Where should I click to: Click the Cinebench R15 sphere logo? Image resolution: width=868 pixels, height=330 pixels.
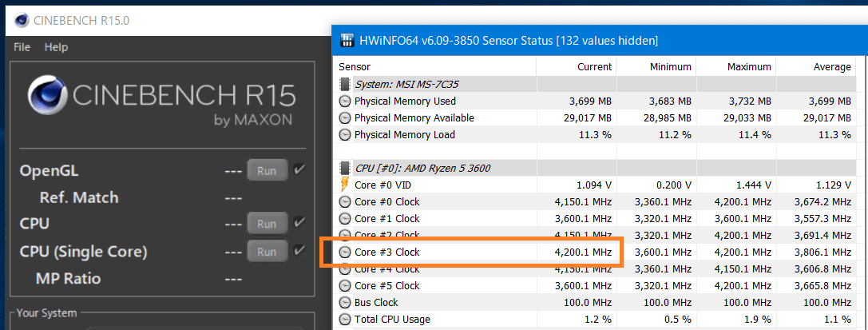click(x=46, y=94)
